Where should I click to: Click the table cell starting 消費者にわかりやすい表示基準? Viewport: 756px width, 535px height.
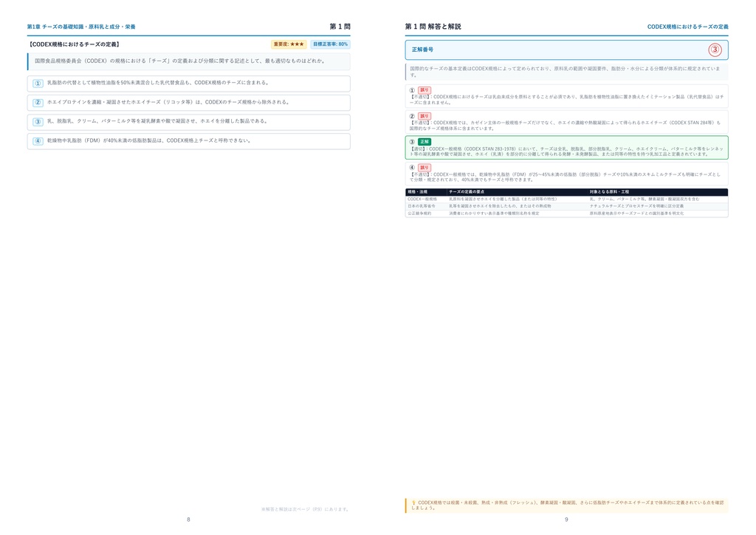coord(494,214)
